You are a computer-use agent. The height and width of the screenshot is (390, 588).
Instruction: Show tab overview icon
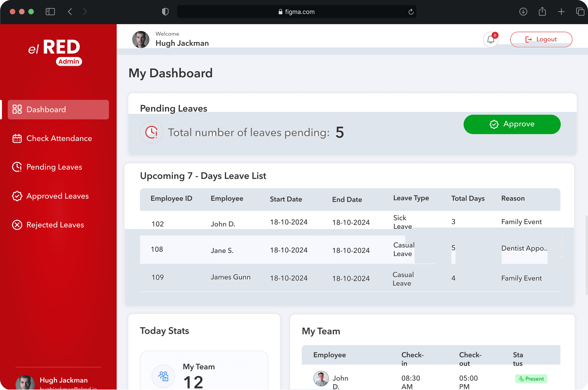point(580,12)
